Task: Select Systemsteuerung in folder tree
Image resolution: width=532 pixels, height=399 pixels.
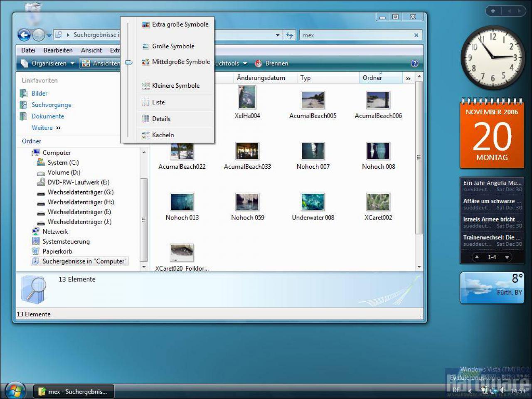Action: [x=66, y=242]
